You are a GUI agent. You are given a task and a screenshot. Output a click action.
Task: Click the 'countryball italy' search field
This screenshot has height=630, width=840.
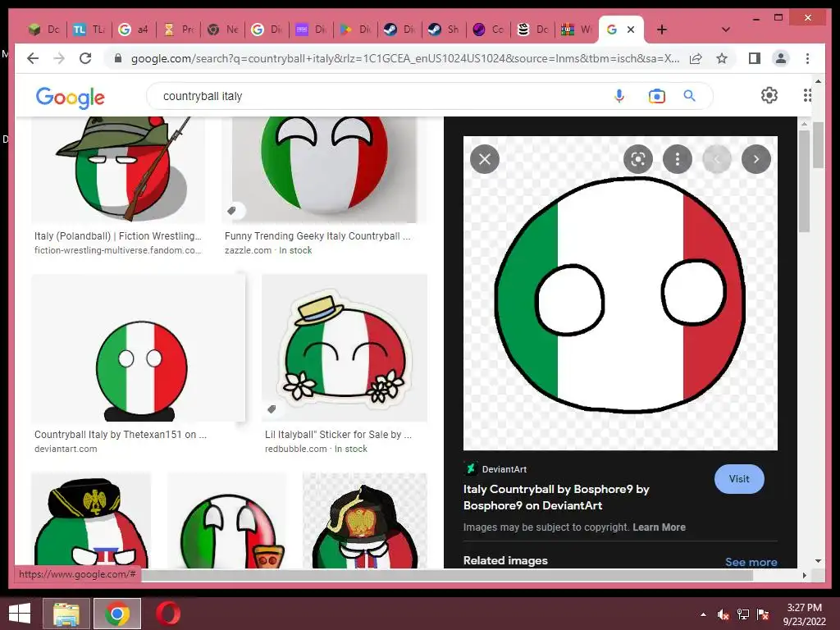click(x=375, y=96)
